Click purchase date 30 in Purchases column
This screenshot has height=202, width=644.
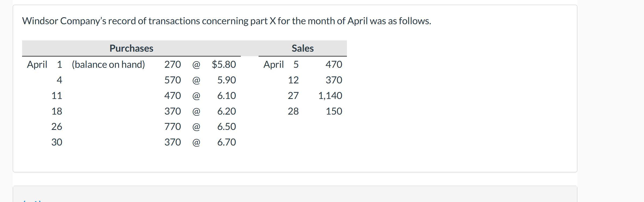coord(57,142)
